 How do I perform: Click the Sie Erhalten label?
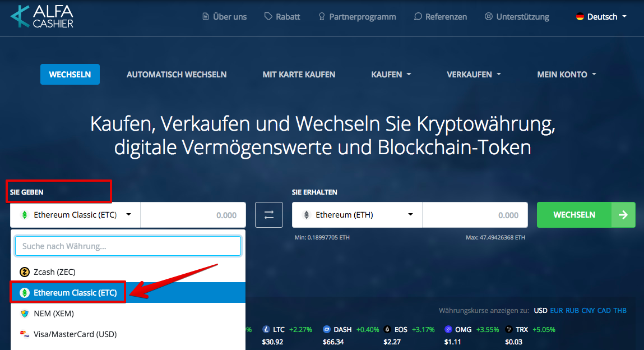tap(314, 192)
